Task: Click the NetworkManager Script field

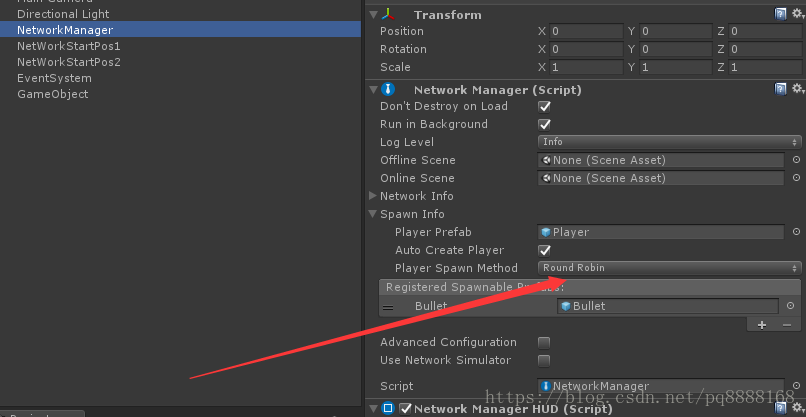Action: (x=661, y=386)
